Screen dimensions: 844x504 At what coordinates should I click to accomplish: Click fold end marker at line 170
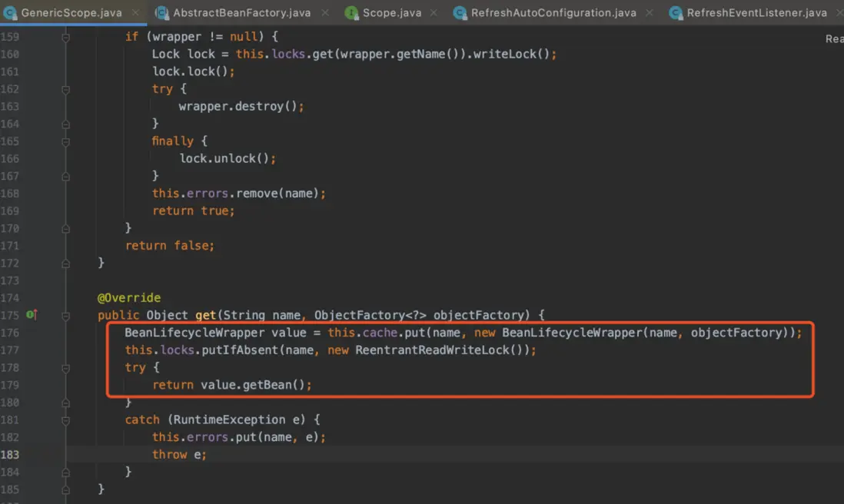[x=65, y=229]
